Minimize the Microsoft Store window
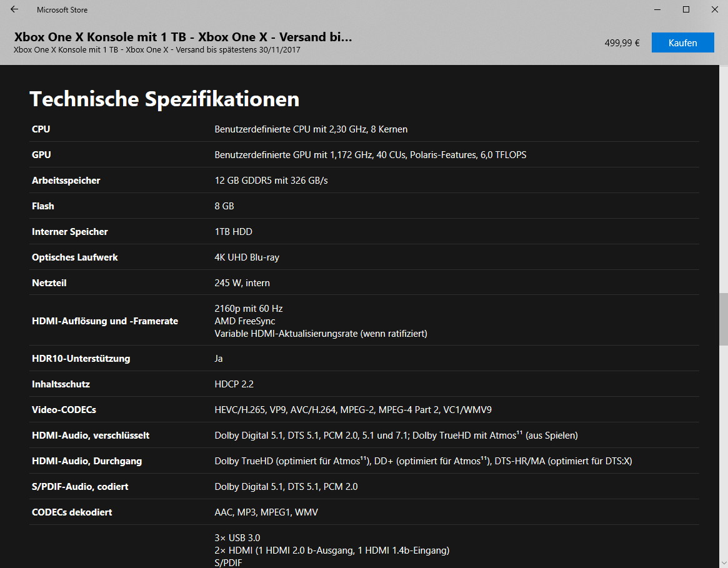 pyautogui.click(x=657, y=9)
